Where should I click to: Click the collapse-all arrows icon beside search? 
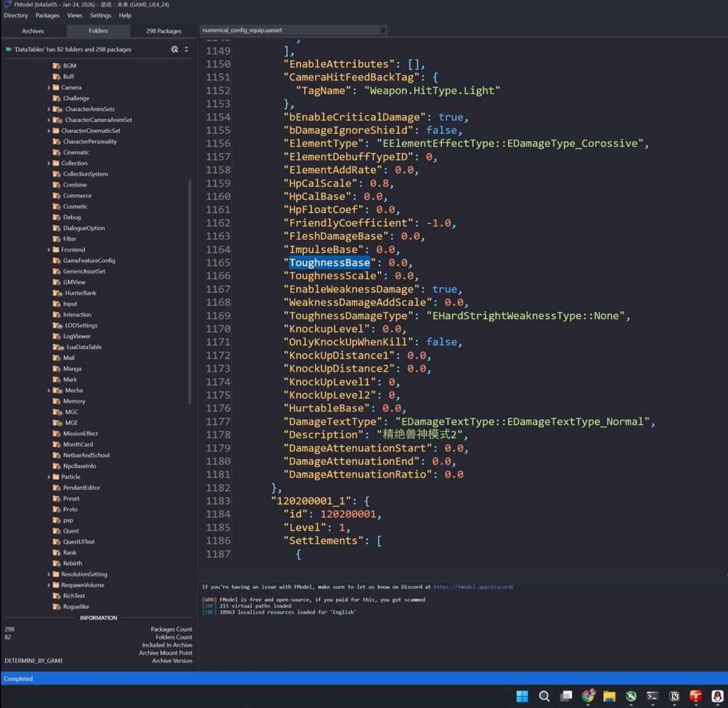pyautogui.click(x=187, y=49)
